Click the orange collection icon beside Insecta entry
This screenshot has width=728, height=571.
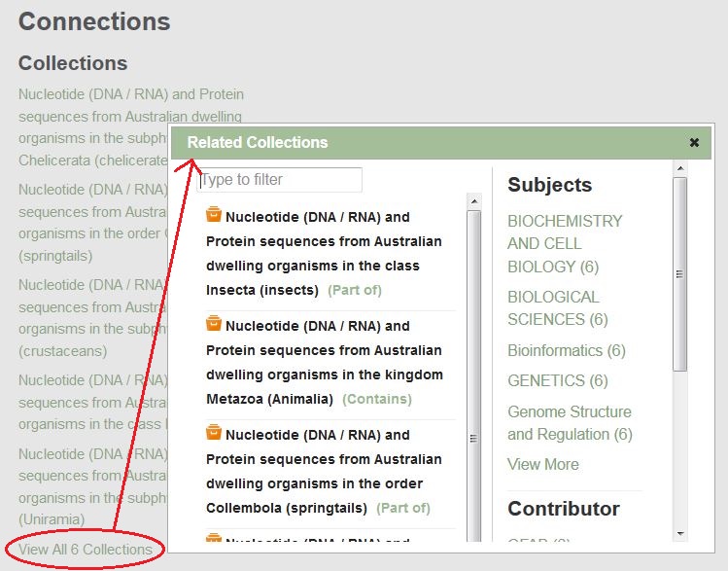coord(214,216)
